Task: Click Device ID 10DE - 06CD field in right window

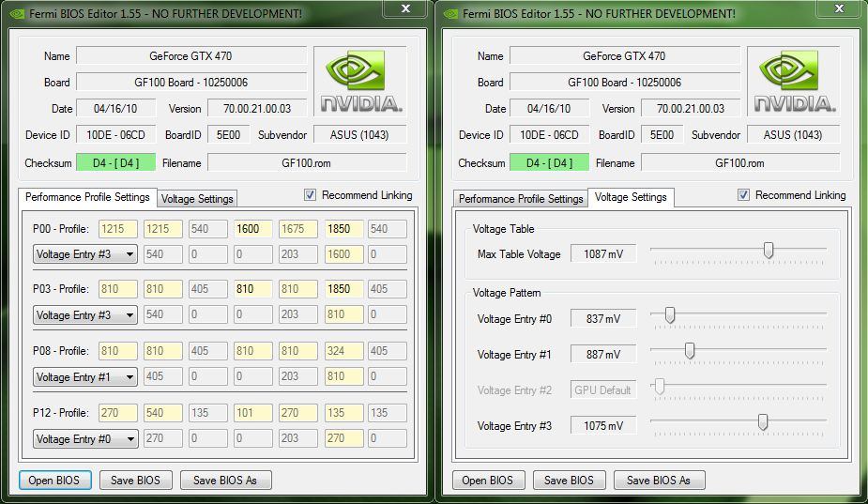Action: click(x=549, y=134)
